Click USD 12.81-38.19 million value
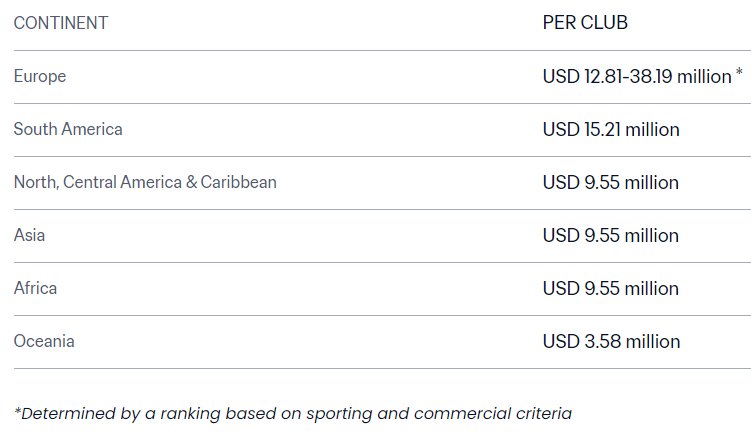Viewport: 751px width, 436px height. (x=637, y=77)
